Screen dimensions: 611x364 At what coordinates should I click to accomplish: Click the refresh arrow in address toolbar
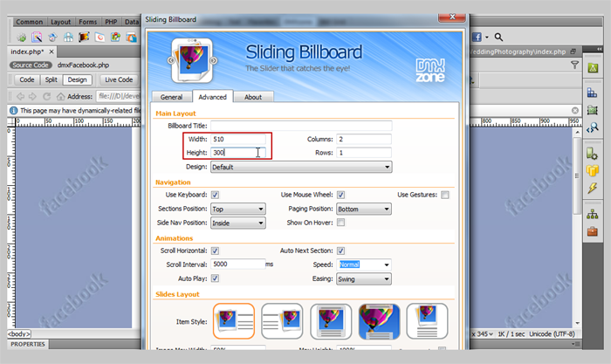point(47,96)
